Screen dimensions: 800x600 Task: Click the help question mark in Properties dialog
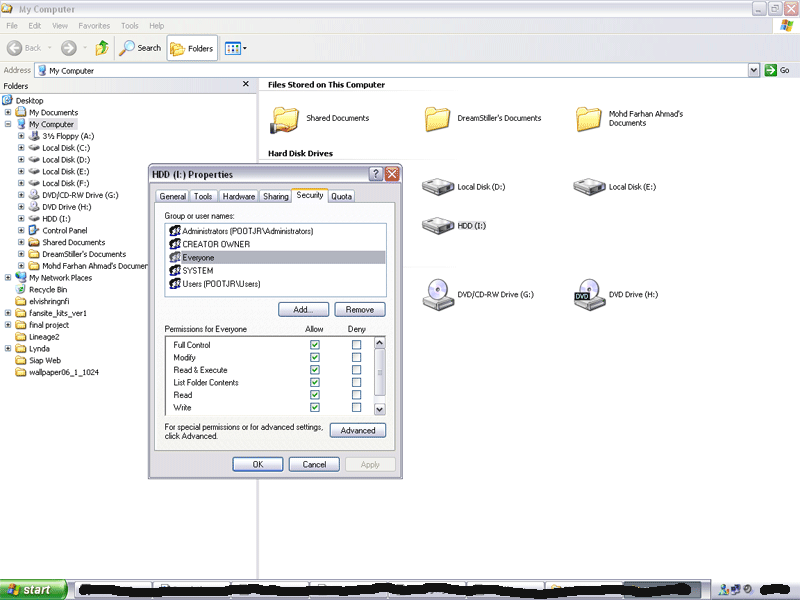(376, 174)
